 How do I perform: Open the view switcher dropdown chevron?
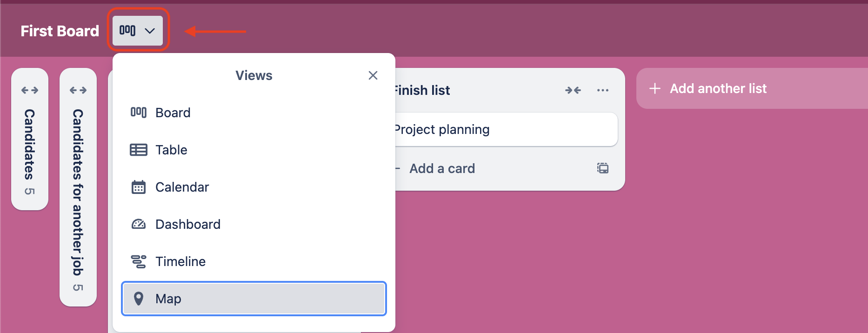coord(149,31)
